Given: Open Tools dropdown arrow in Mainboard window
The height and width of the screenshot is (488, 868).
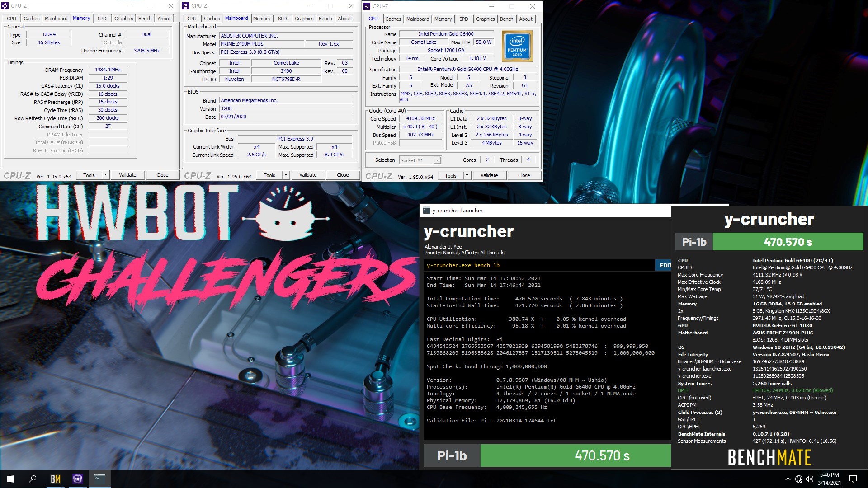Looking at the screenshot, I should (286, 175).
